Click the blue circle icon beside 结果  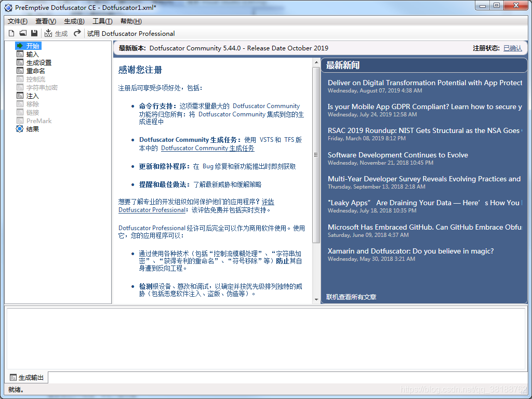tap(20, 129)
